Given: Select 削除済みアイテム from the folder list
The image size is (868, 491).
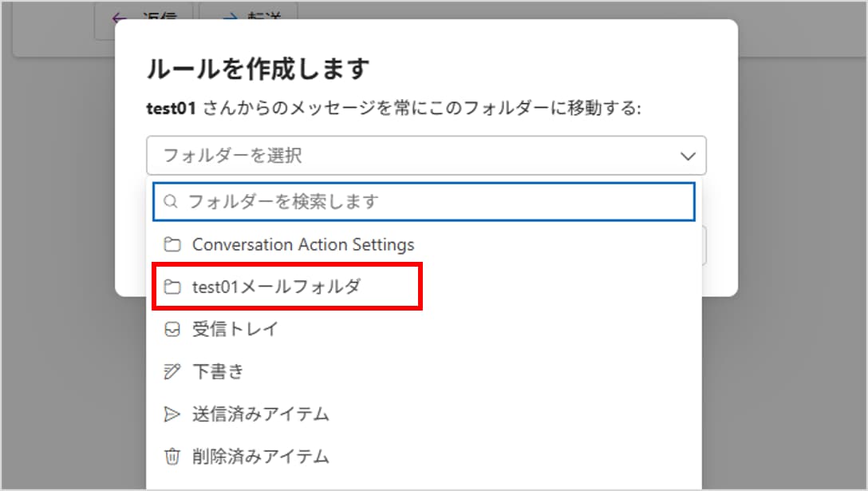Looking at the screenshot, I should point(260,457).
